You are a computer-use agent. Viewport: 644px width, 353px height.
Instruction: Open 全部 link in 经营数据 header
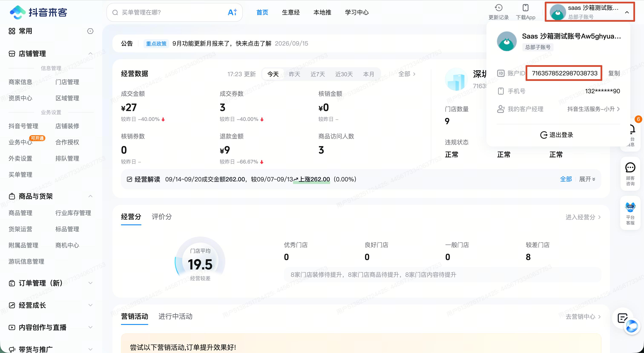point(407,74)
